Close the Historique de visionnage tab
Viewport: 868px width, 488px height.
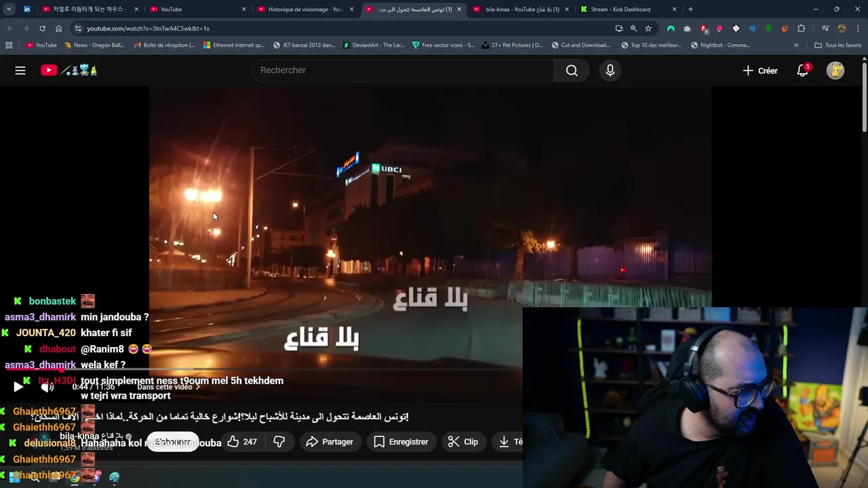click(351, 9)
